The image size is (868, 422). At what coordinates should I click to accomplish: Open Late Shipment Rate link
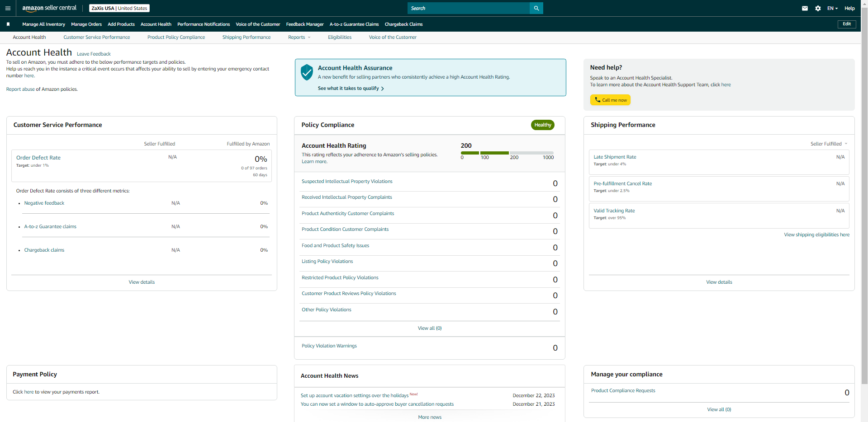tap(615, 157)
